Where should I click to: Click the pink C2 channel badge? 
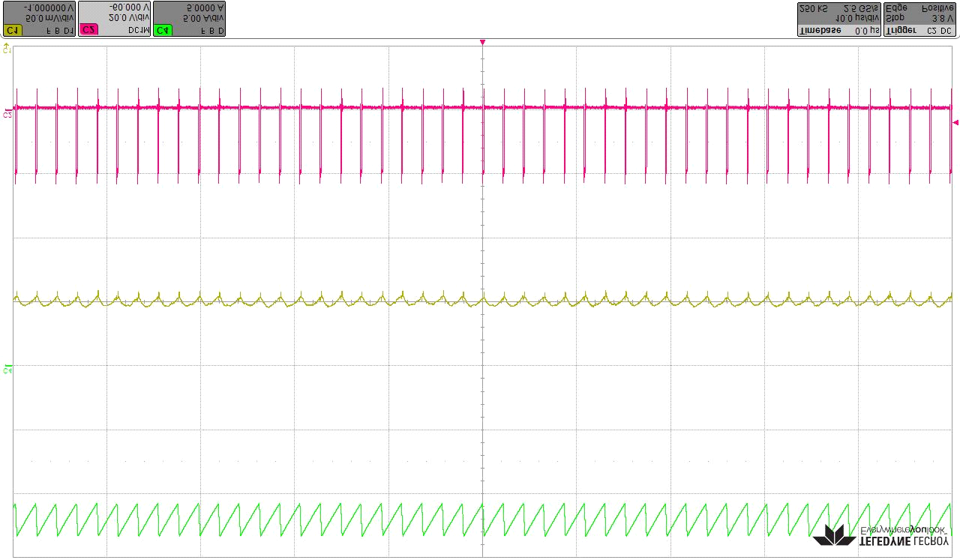(88, 30)
